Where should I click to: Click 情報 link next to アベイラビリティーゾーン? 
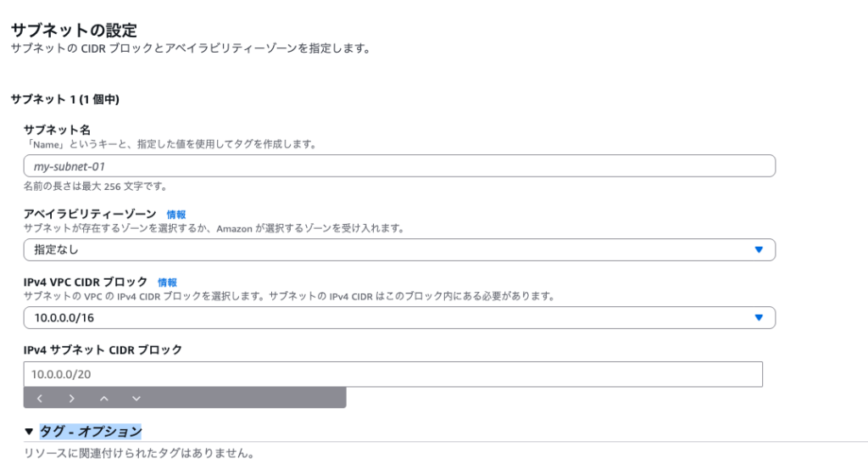176,215
